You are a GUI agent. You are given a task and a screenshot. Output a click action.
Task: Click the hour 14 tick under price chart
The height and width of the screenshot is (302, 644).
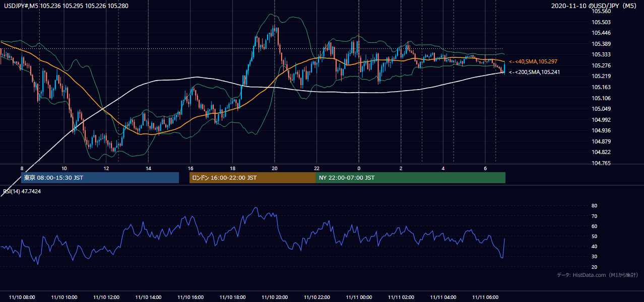click(x=148, y=168)
